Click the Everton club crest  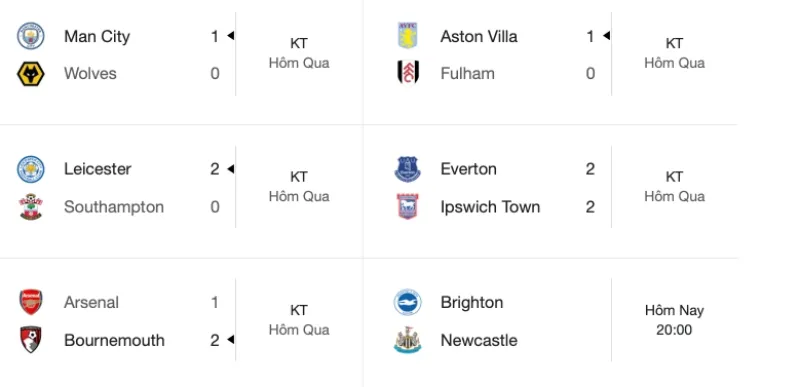407,169
